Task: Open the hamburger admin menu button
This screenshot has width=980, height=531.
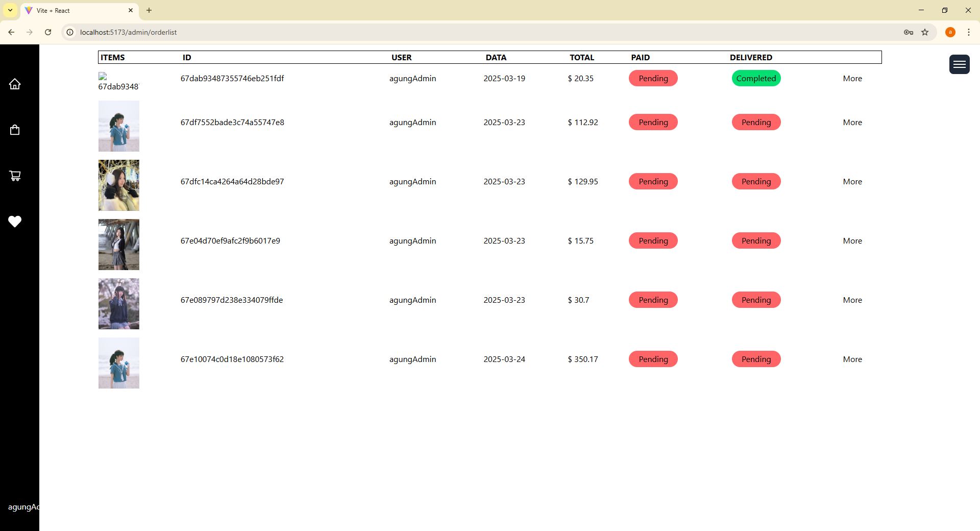Action: coord(959,64)
